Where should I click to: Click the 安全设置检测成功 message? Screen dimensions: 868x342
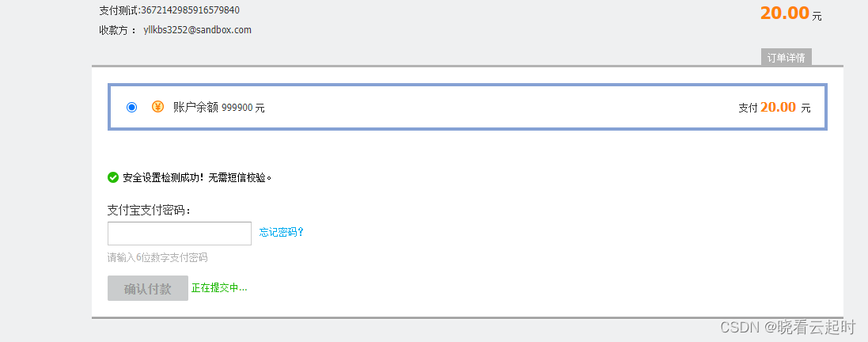click(197, 177)
